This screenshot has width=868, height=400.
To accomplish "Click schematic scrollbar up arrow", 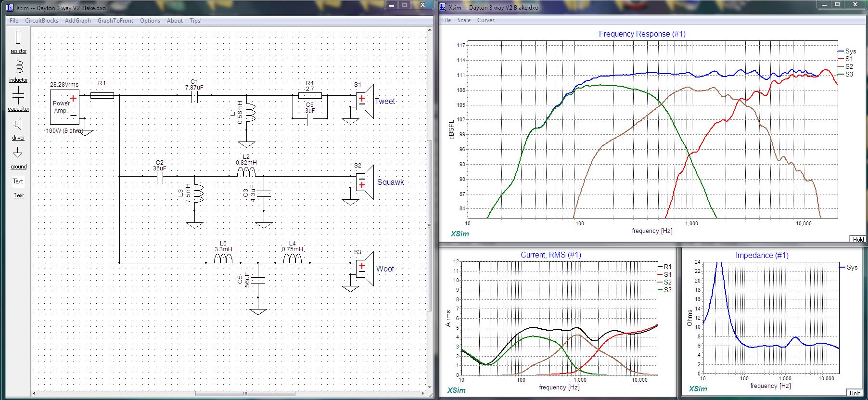I will point(430,30).
